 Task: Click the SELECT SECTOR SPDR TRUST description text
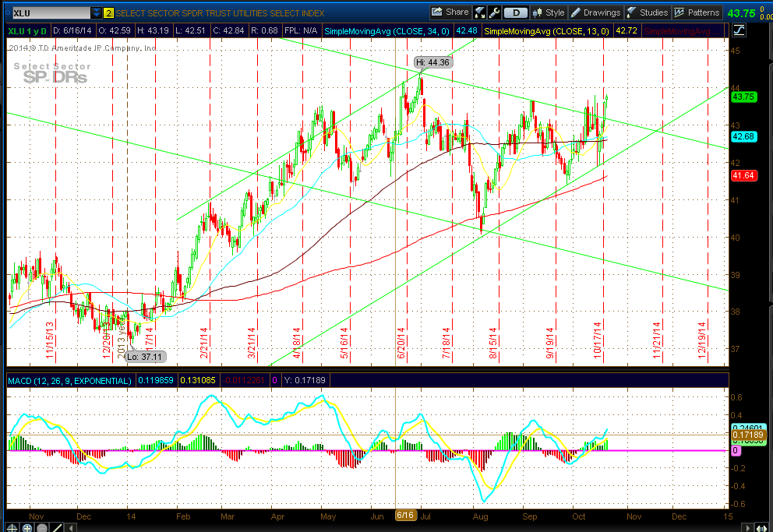point(220,13)
